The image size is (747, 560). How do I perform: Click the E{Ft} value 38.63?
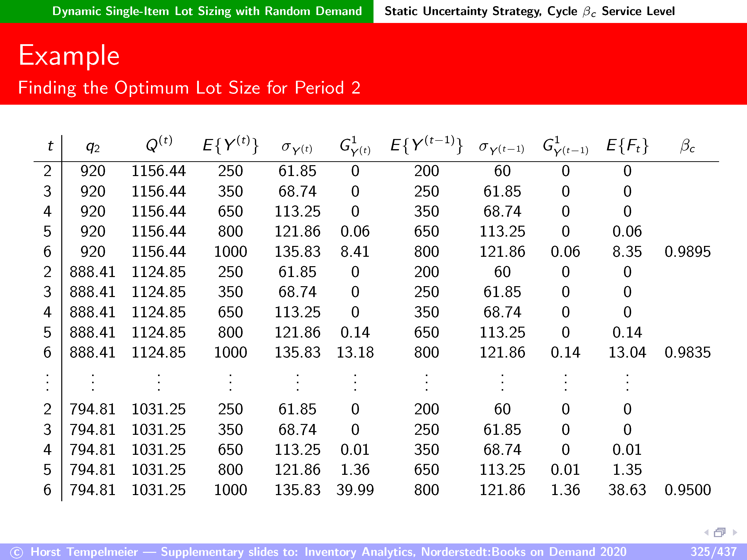(627, 490)
